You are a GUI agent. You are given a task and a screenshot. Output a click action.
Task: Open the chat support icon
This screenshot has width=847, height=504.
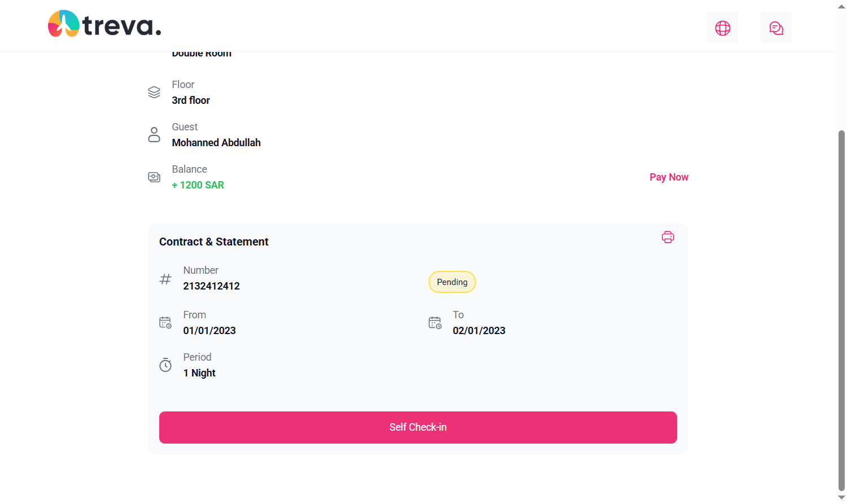tap(776, 28)
